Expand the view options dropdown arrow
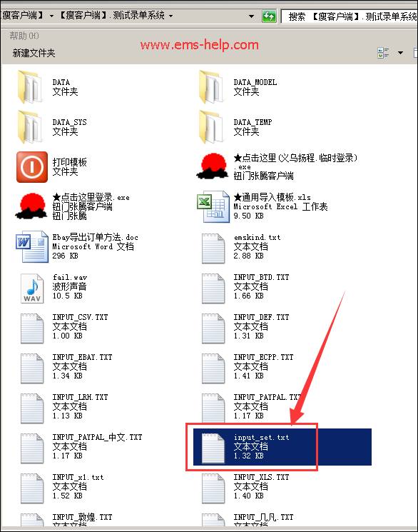This screenshot has height=532, width=418. coord(400,53)
